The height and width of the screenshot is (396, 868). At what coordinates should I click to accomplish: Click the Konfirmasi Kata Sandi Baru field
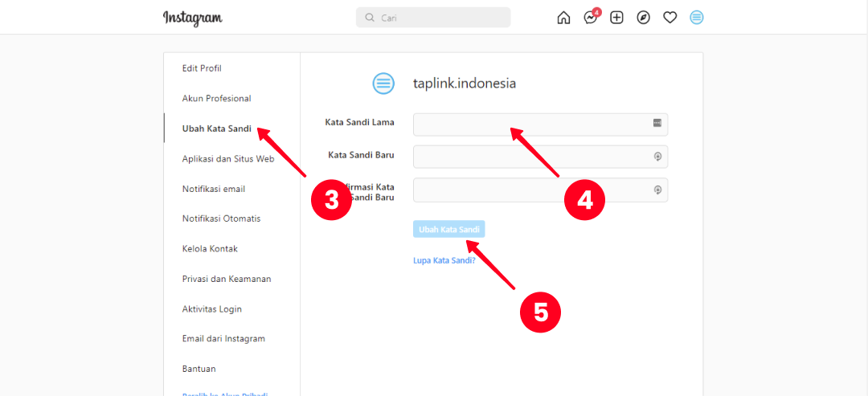540,190
